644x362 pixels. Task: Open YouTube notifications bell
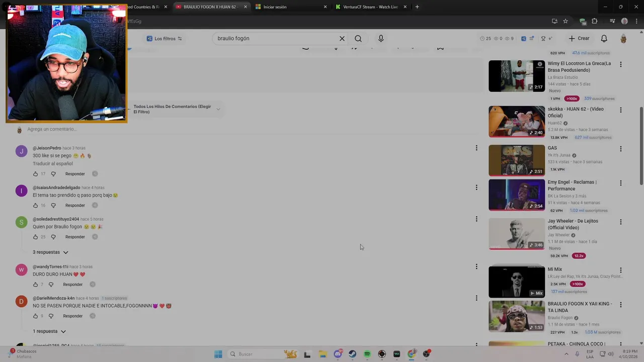pos(604,39)
